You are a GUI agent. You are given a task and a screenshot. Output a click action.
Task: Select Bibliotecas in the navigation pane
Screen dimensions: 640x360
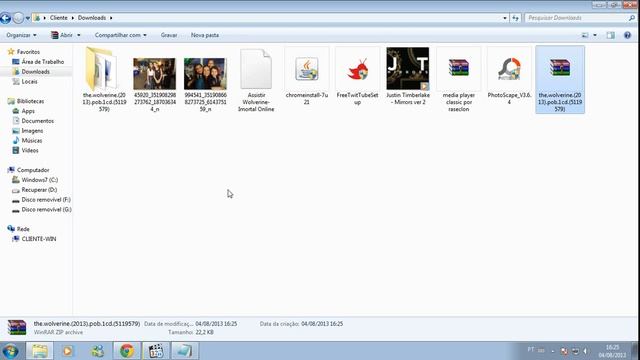[x=30, y=101]
